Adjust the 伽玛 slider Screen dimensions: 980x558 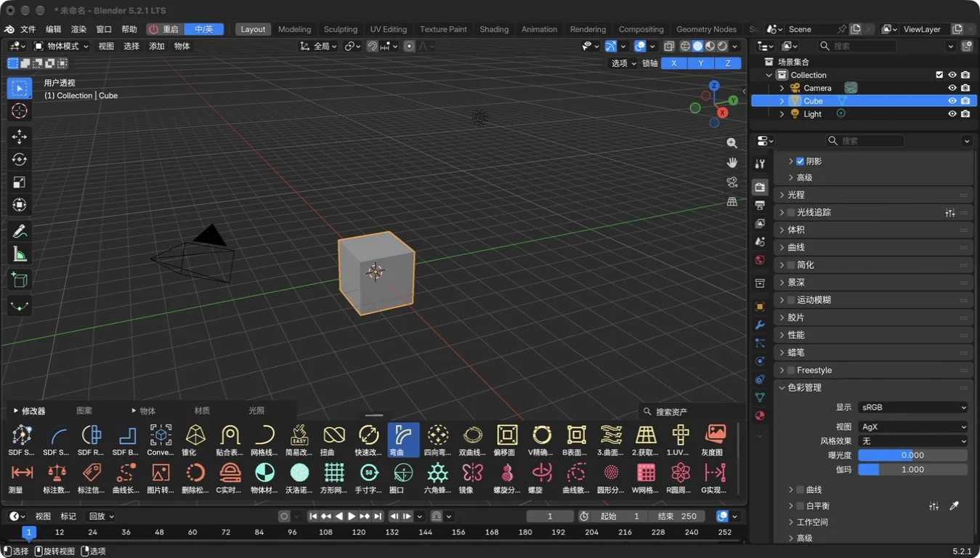tap(912, 470)
